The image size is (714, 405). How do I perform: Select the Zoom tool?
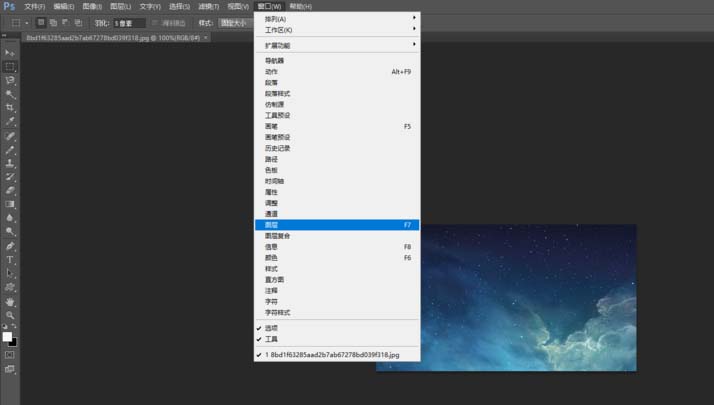tap(10, 315)
